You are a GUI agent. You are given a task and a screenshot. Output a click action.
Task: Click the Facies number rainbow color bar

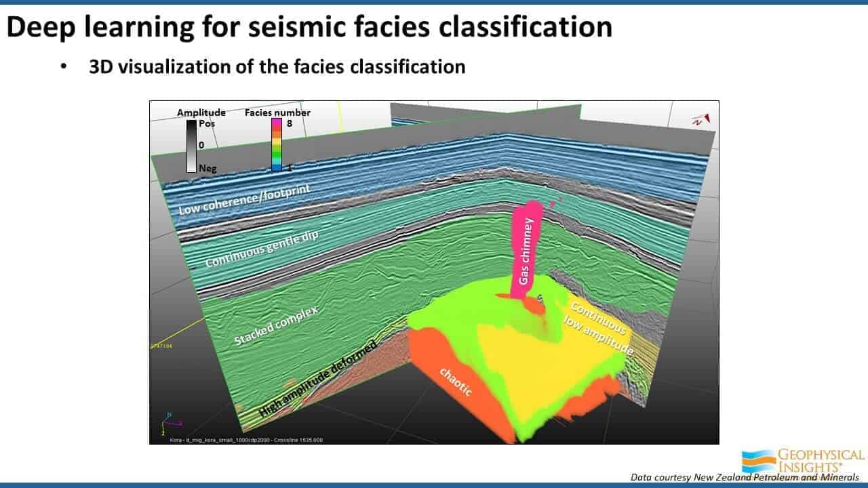pyautogui.click(x=277, y=145)
